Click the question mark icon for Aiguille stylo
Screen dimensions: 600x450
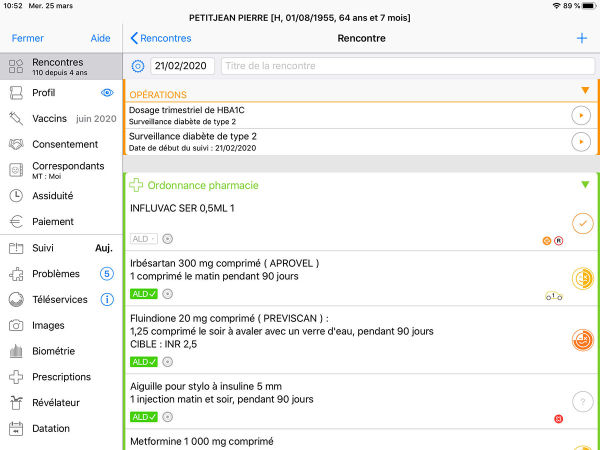click(581, 401)
